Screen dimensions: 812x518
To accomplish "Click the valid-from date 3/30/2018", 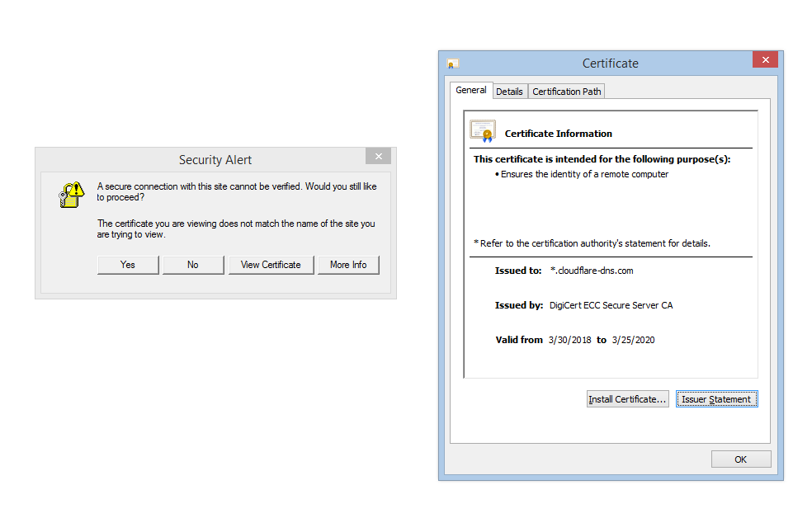I will click(569, 340).
